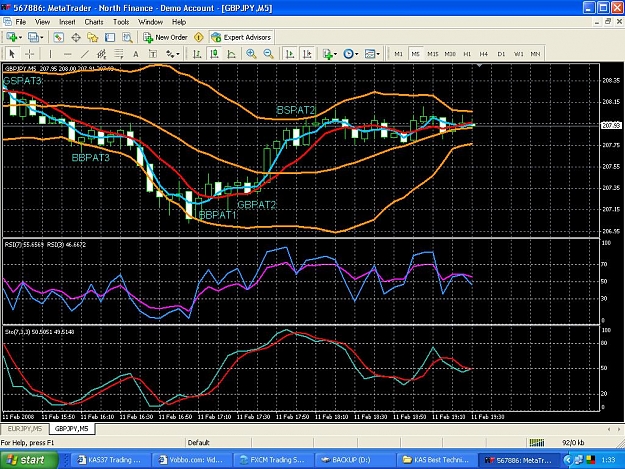Open the File menu
This screenshot has width=625, height=469.
21,22
